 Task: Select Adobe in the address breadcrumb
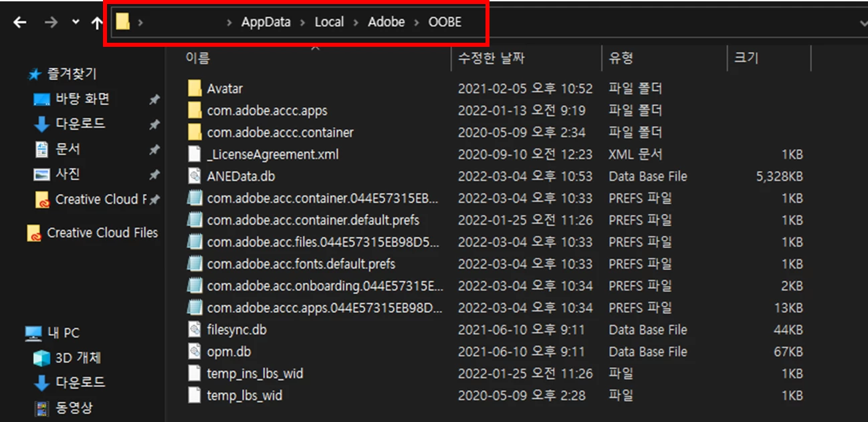[x=386, y=22]
